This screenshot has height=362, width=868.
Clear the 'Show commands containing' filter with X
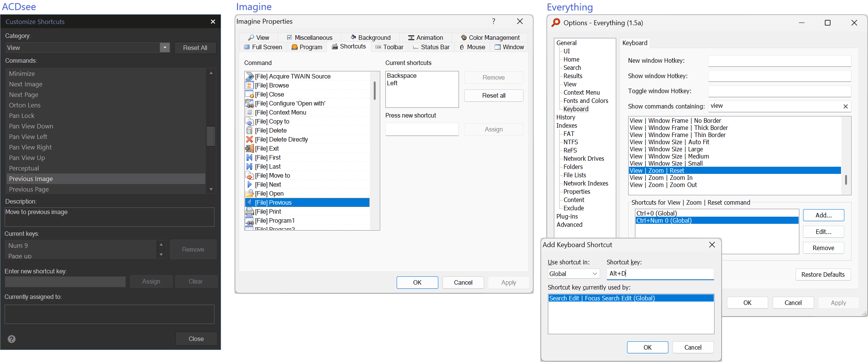point(845,106)
